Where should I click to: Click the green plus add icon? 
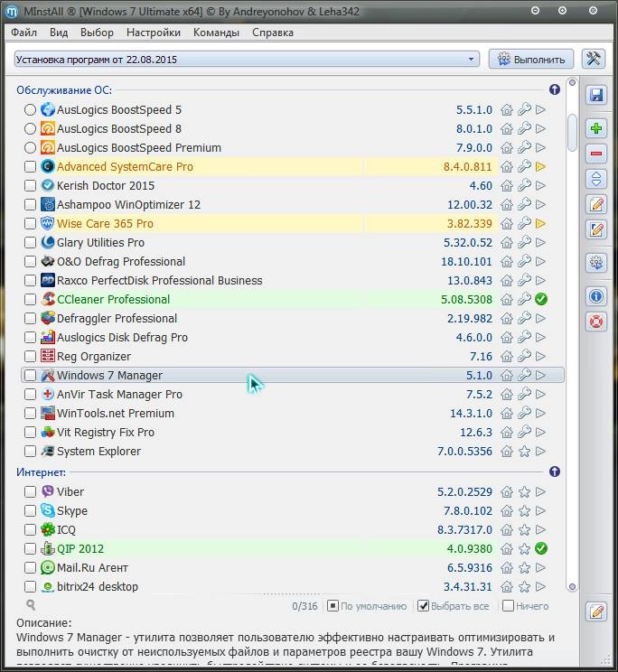[x=596, y=128]
